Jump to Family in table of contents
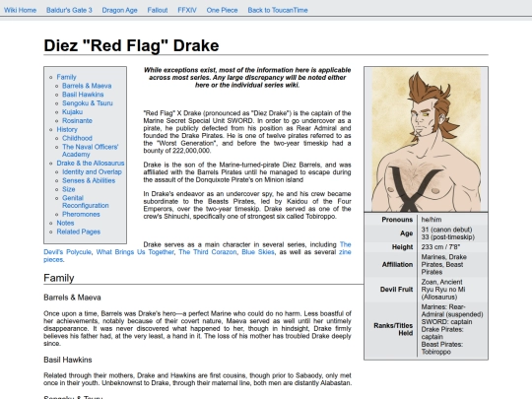 tap(67, 77)
